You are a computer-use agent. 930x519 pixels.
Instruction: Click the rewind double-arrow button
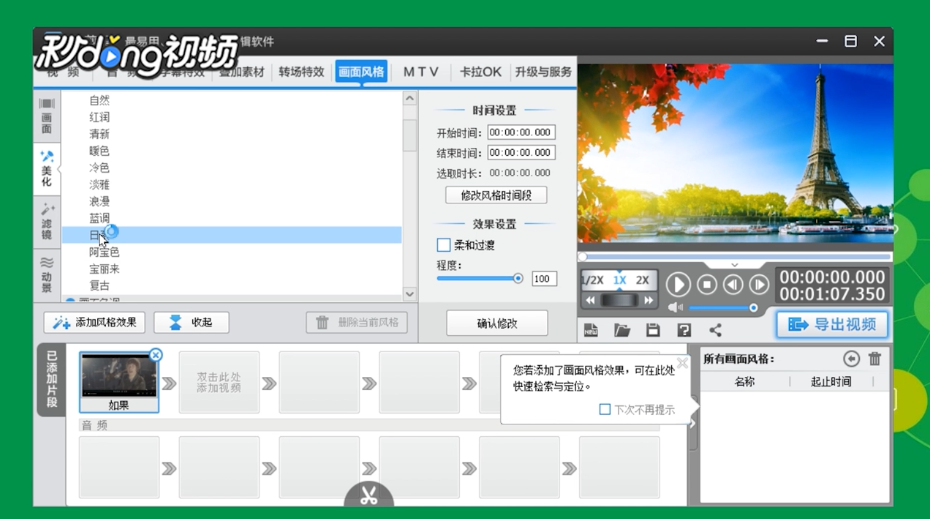click(x=590, y=300)
